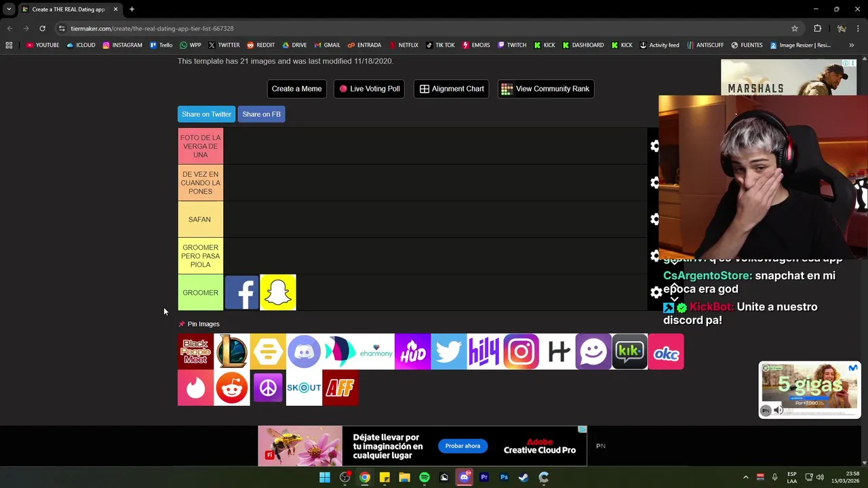Edit the GROOMER PERO PASA PIOLA label

pyautogui.click(x=200, y=256)
